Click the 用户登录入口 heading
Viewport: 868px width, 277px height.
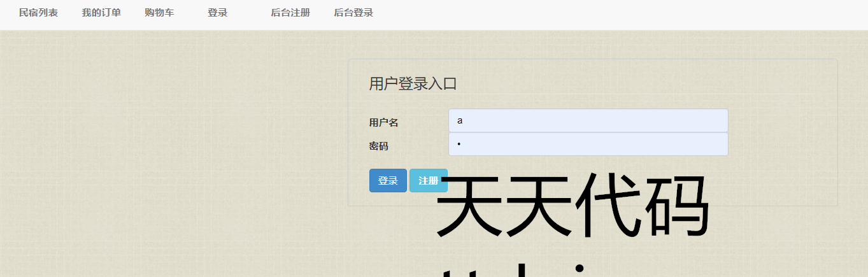pos(413,83)
